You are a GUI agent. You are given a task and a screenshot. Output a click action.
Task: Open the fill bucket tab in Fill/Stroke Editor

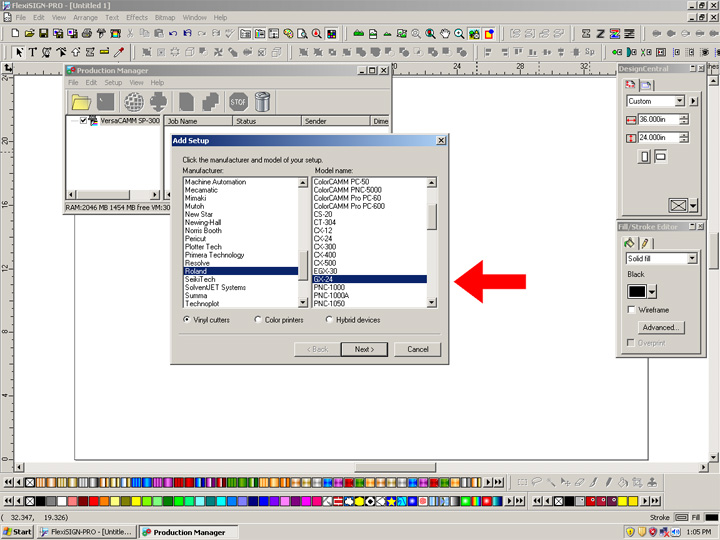(x=630, y=243)
